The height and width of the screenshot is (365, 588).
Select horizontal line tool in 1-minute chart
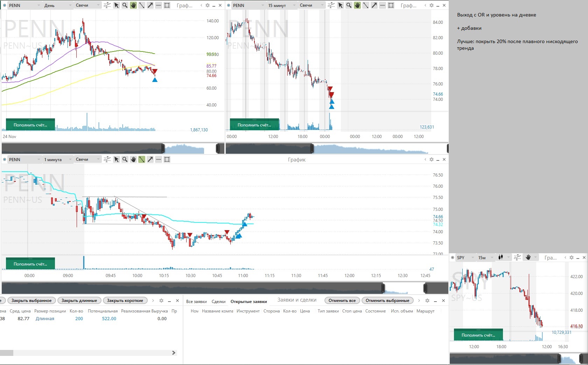tap(159, 159)
